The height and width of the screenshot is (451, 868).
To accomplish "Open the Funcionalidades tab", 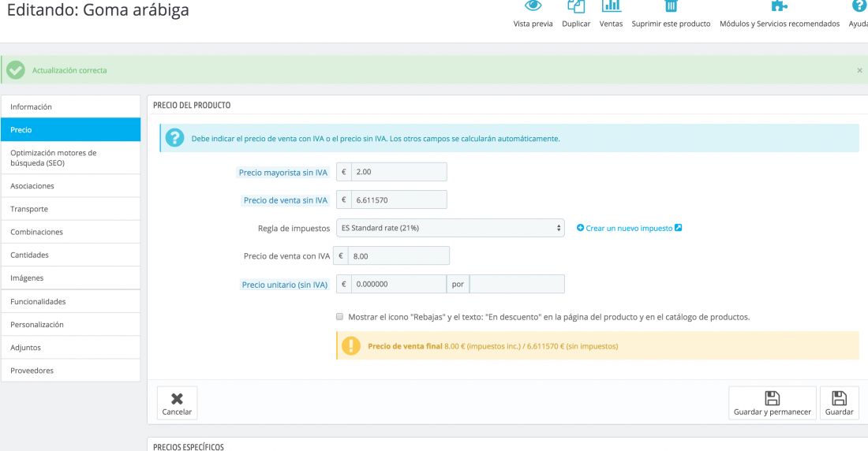I will (x=71, y=301).
